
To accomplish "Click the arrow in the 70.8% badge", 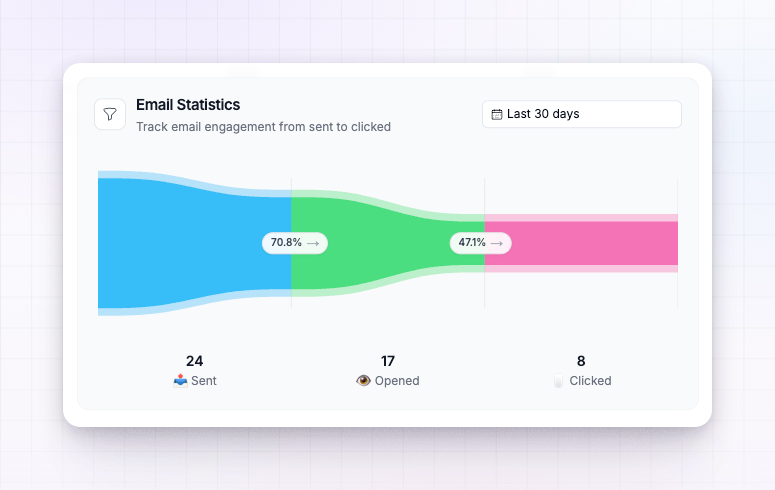I will pyautogui.click(x=313, y=243).
